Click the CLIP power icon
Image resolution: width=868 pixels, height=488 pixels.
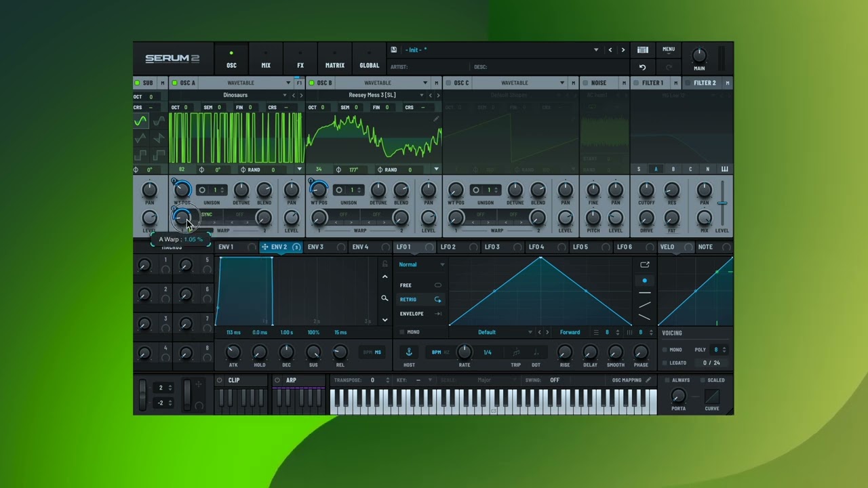[220, 380]
